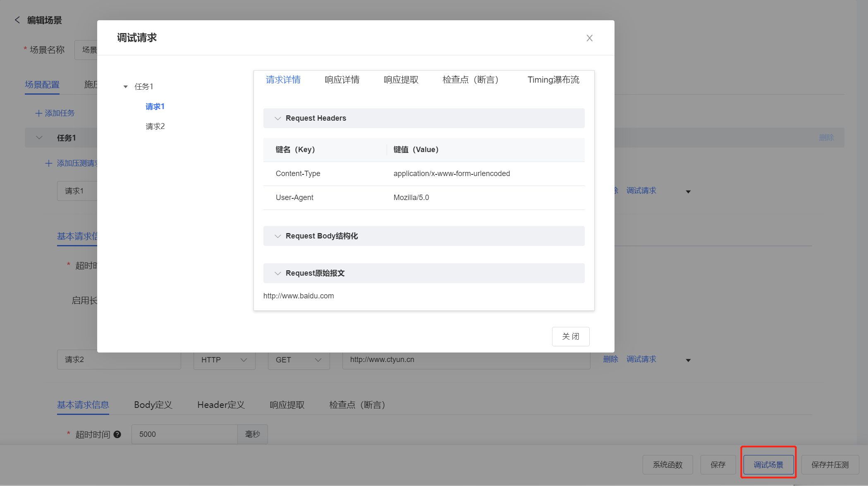Collapse the 任务1 tree node triangle
Screen dimensions: 868x486
click(125, 87)
